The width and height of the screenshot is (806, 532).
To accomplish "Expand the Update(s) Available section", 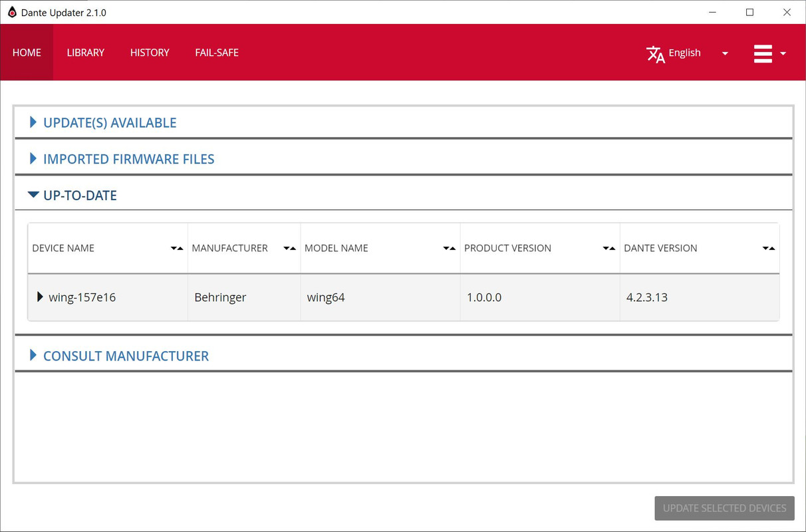I will 33,122.
